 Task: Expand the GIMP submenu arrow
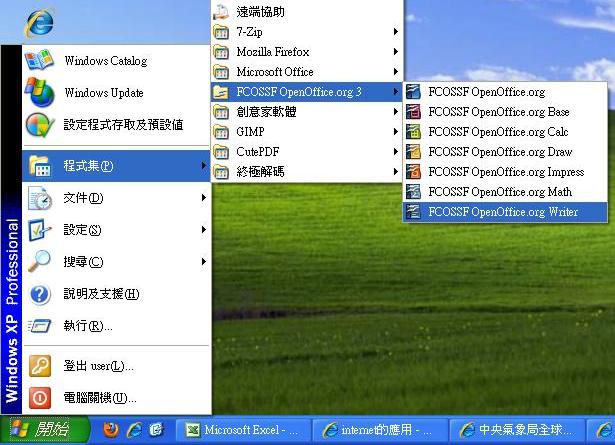click(396, 132)
